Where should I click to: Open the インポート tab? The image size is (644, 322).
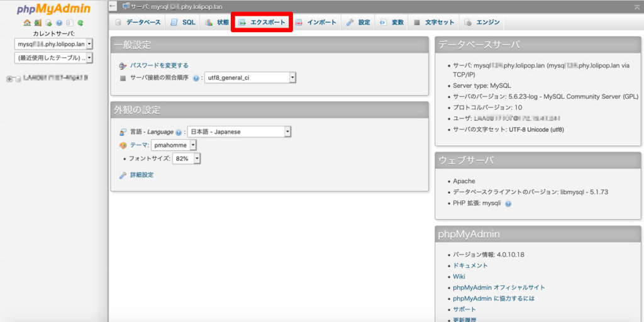(316, 23)
